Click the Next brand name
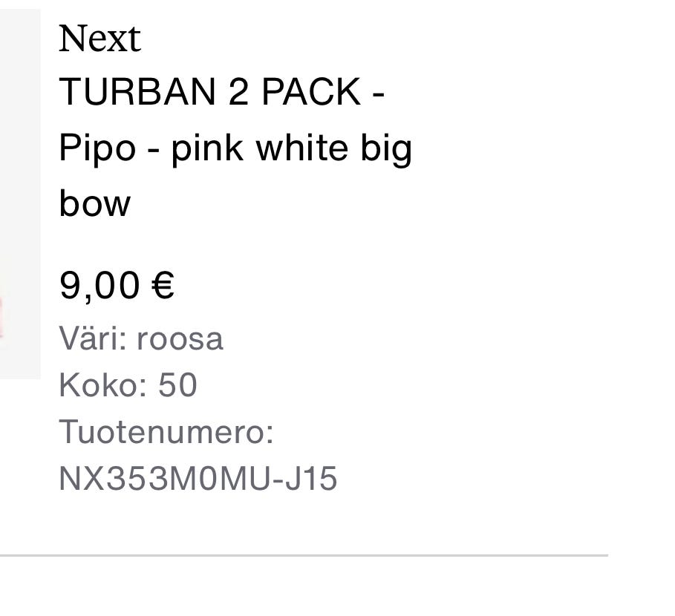The image size is (675, 616). (x=99, y=39)
